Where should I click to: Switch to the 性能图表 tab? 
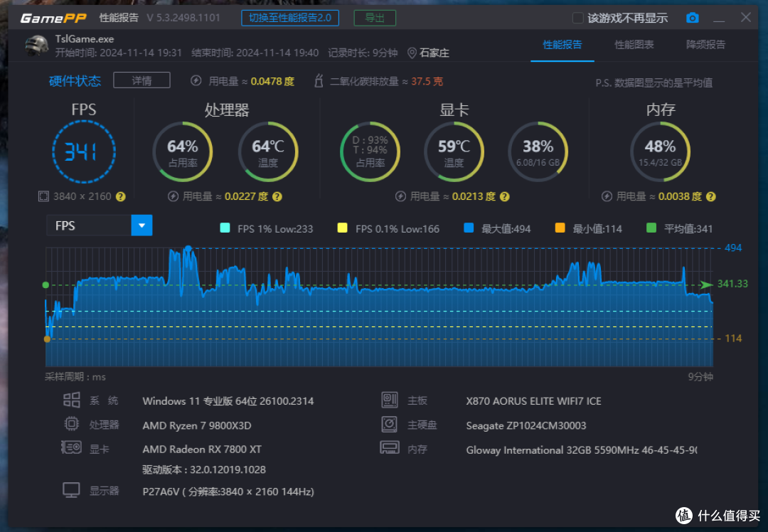click(634, 45)
